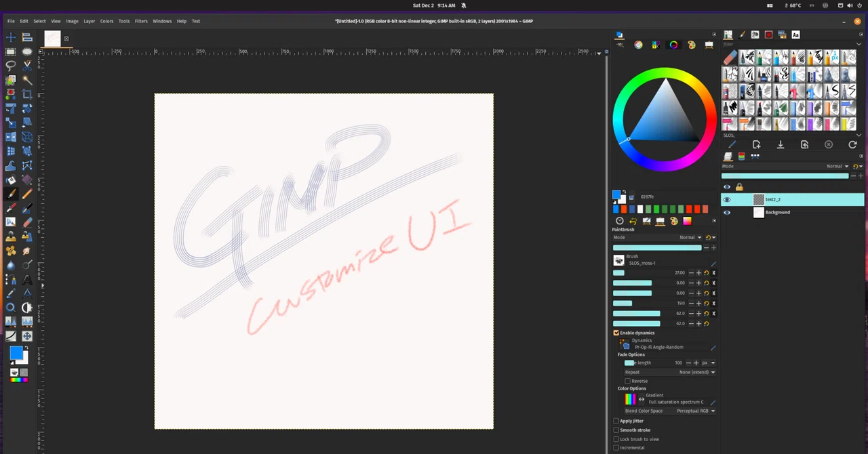This screenshot has height=454, width=868.
Task: Open the layer mode group switch dropdown
Action: 857,166
